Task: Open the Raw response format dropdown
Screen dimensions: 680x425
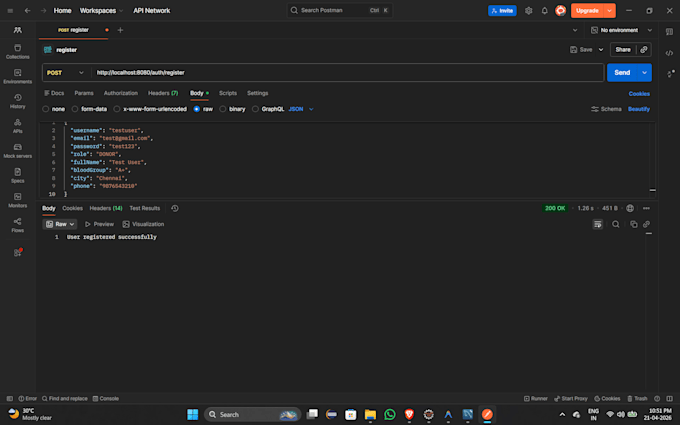Action: (60, 224)
